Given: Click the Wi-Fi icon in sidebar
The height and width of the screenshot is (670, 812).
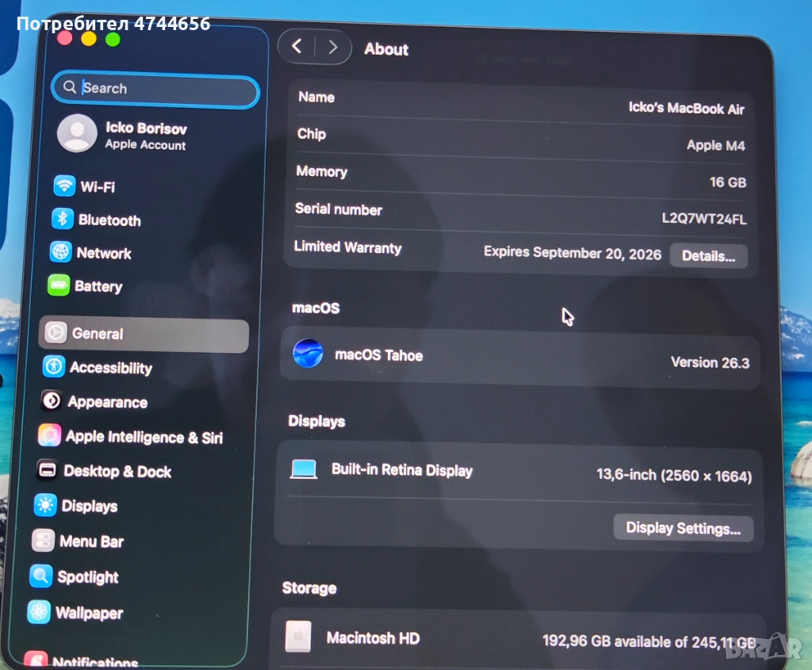Looking at the screenshot, I should [x=64, y=186].
